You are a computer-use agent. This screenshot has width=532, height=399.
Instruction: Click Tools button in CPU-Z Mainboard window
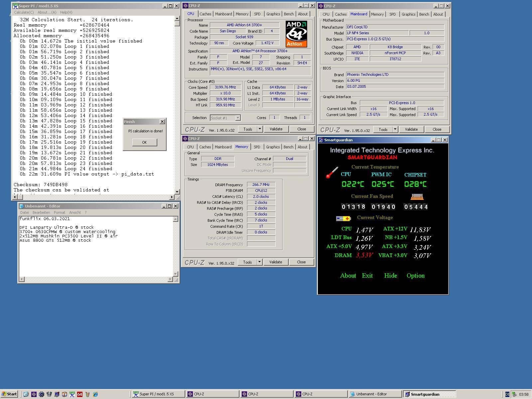(x=383, y=129)
